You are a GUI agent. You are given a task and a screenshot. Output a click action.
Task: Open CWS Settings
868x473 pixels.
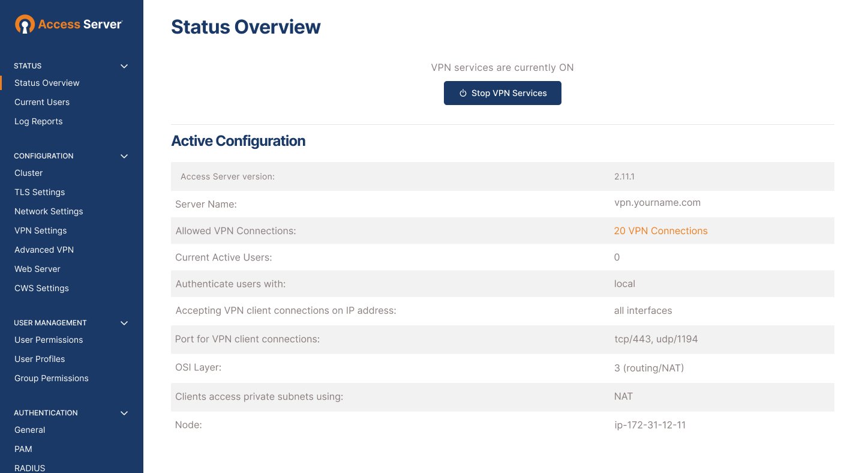[41, 288]
